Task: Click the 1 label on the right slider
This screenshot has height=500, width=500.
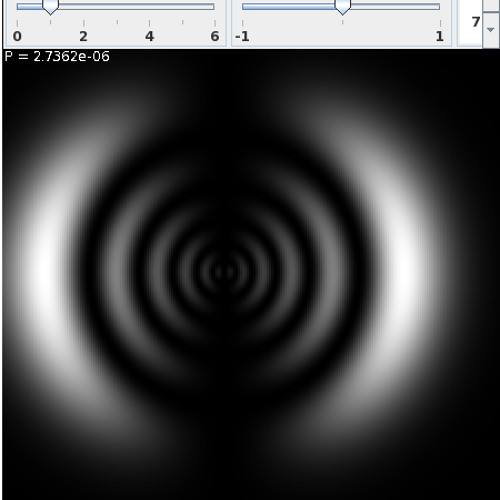Action: point(440,36)
